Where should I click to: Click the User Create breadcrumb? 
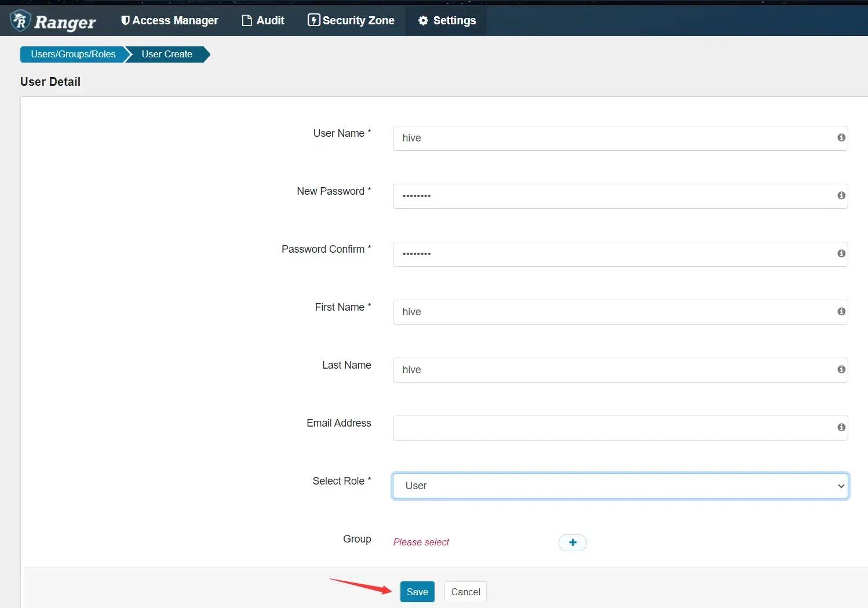coord(167,54)
